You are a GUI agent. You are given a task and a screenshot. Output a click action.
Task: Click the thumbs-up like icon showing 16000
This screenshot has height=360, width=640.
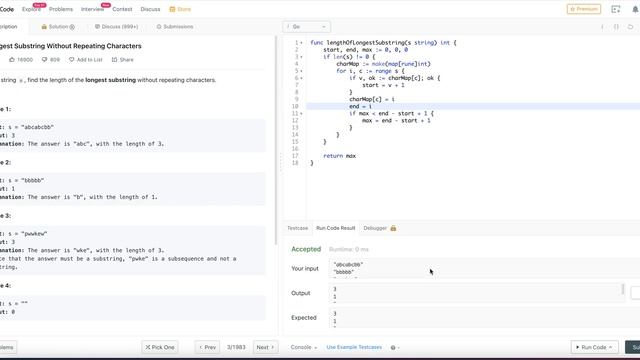pyautogui.click(x=12, y=60)
